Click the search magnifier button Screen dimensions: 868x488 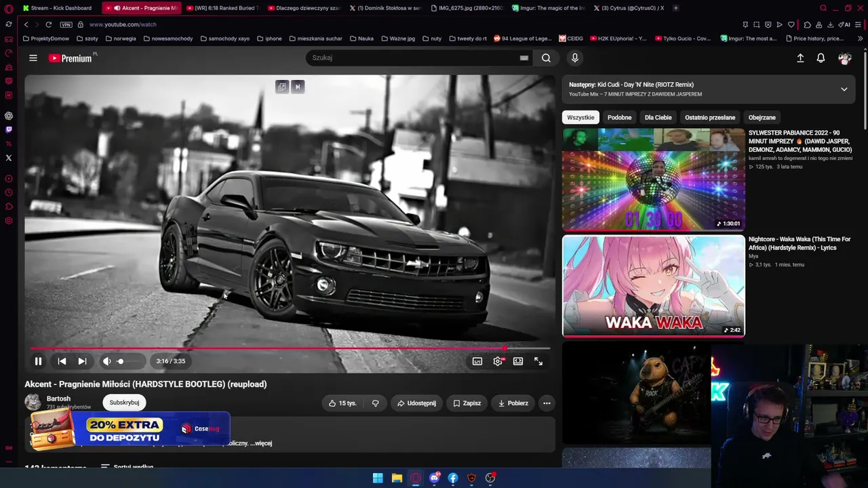[546, 58]
